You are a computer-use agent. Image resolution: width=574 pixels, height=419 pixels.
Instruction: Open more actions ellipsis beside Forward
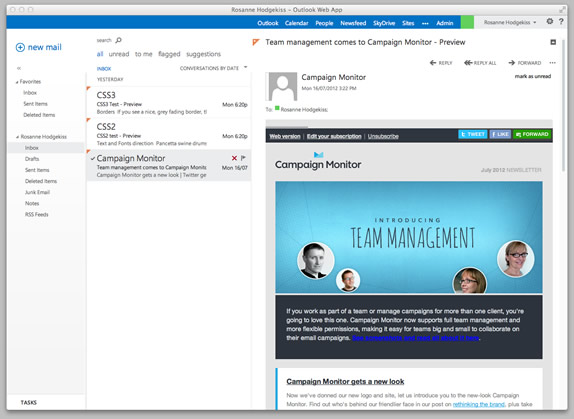[x=552, y=63]
